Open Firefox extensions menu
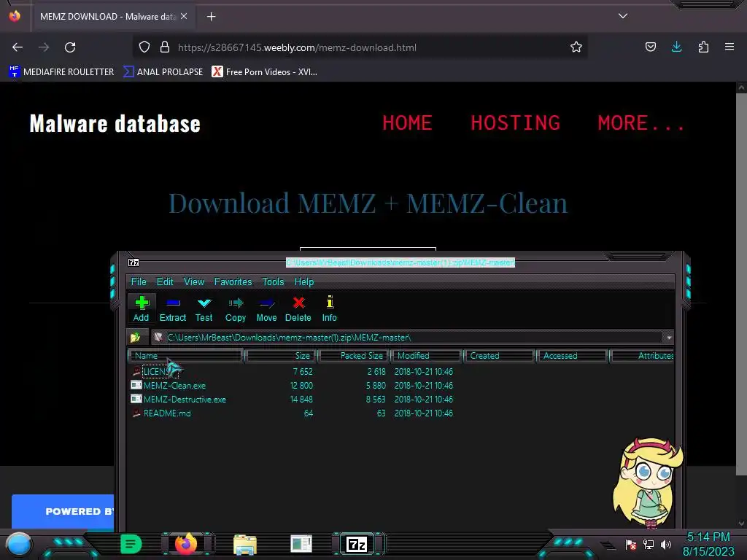 pos(703,47)
